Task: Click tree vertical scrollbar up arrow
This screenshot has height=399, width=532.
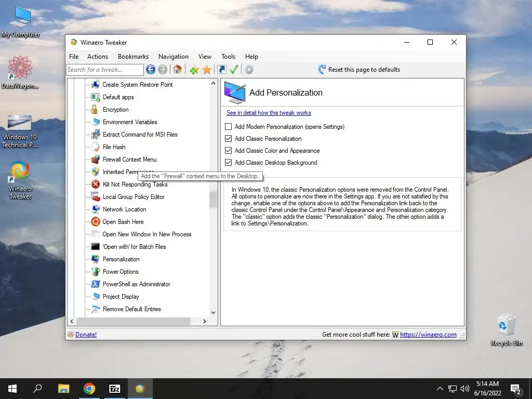Action: (213, 83)
